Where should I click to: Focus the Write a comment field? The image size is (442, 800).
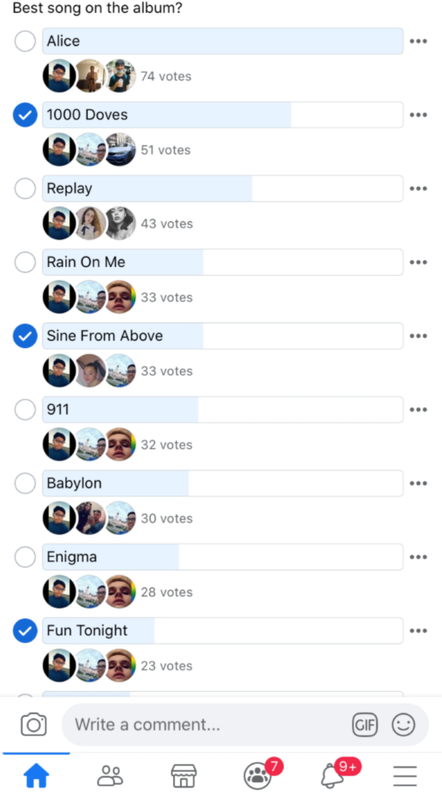[x=204, y=725]
